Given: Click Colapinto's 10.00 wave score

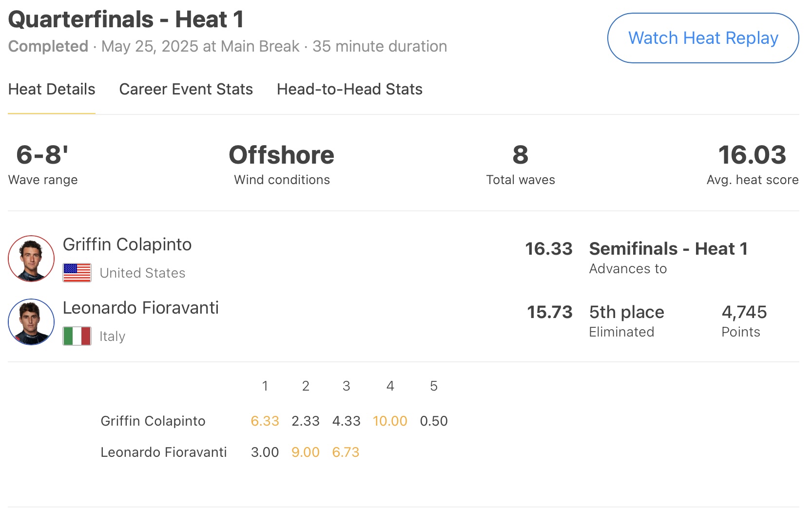Looking at the screenshot, I should click(390, 421).
